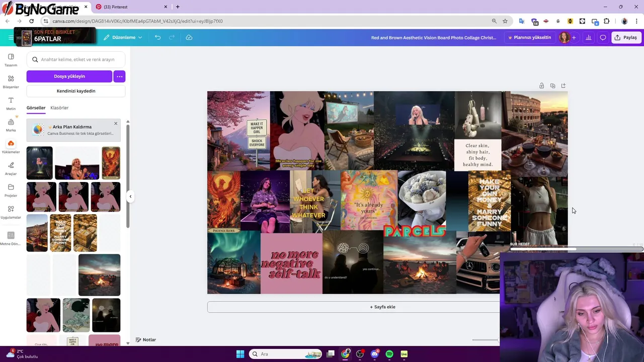Click the Windows Start button

240,354
